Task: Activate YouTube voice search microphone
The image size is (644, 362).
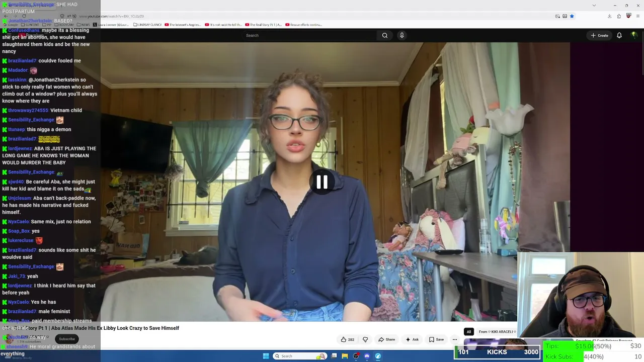Action: point(401,35)
